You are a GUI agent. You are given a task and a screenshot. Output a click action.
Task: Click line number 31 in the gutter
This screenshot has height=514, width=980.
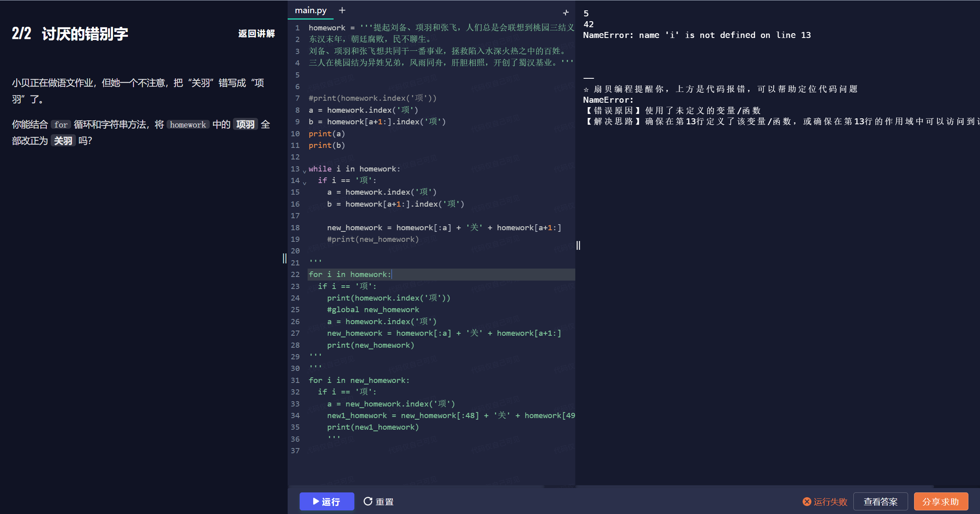[x=295, y=380]
